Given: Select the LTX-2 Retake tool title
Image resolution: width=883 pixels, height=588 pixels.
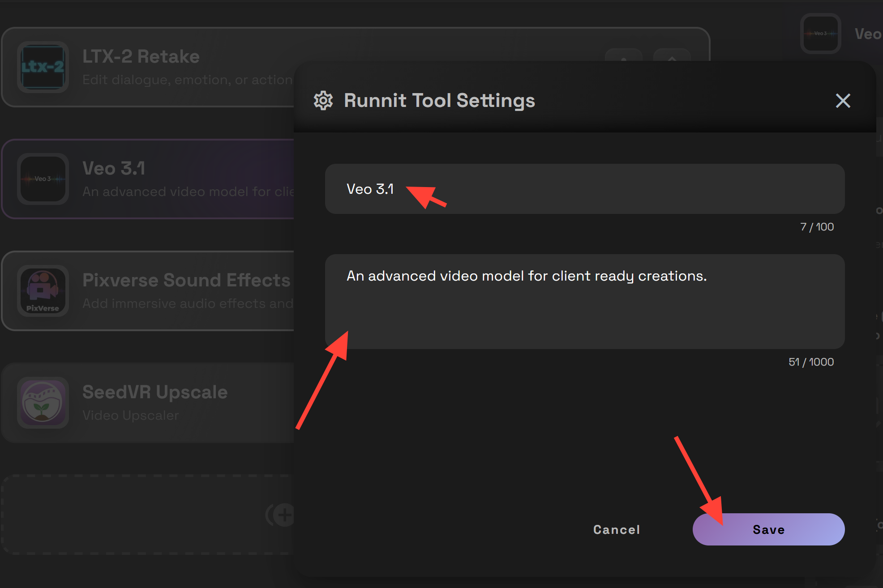Looking at the screenshot, I should coord(141,56).
